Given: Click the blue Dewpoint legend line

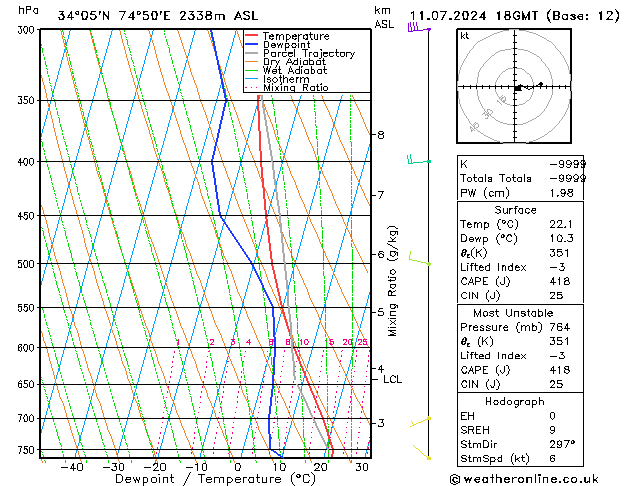Looking at the screenshot, I should (x=252, y=45).
